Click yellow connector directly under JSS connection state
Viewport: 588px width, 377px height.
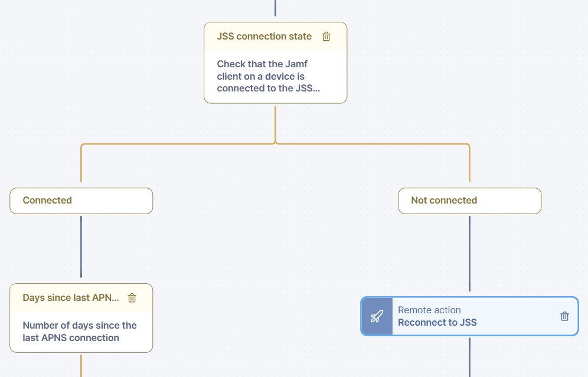[275, 123]
